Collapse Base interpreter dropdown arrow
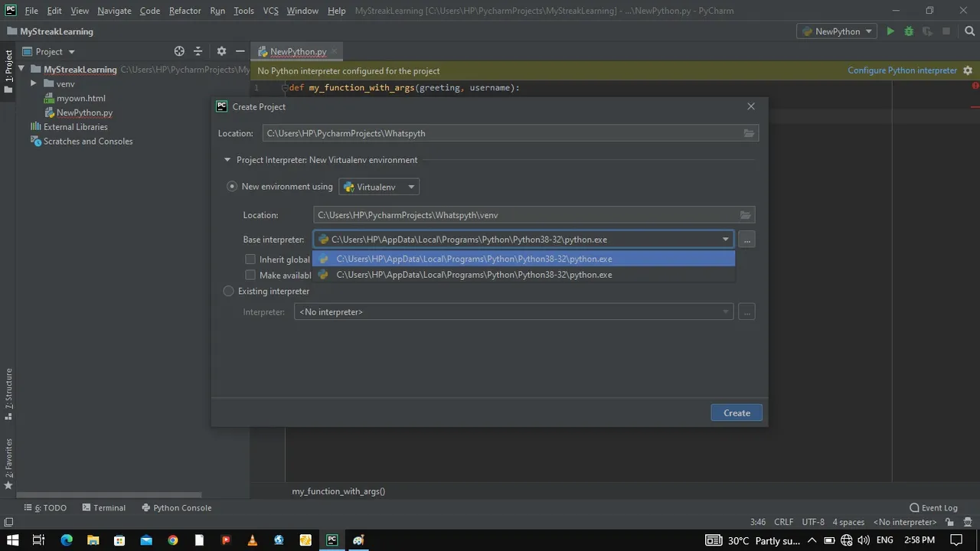Screen dimensions: 980x551 click(x=725, y=240)
